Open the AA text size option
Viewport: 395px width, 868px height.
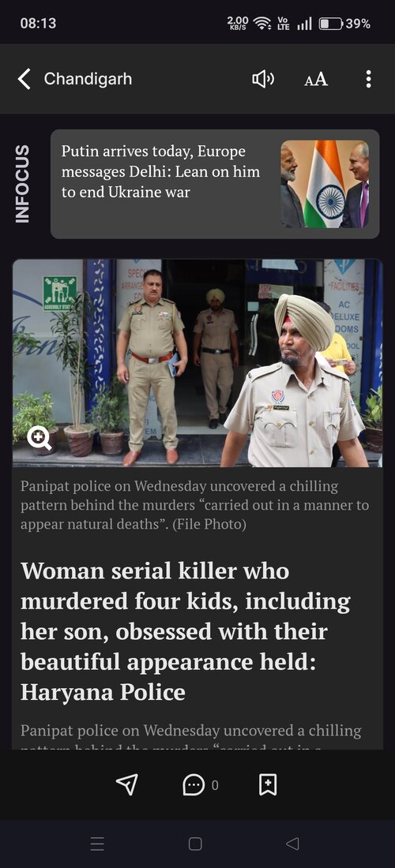click(316, 80)
